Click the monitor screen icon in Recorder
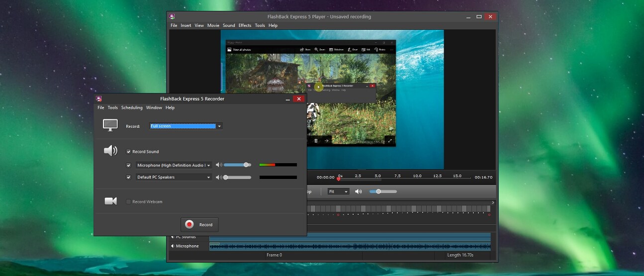 click(x=110, y=125)
